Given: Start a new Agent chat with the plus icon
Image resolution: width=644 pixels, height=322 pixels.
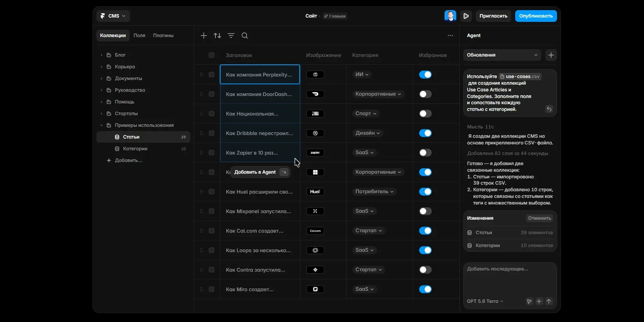Looking at the screenshot, I should (551, 55).
